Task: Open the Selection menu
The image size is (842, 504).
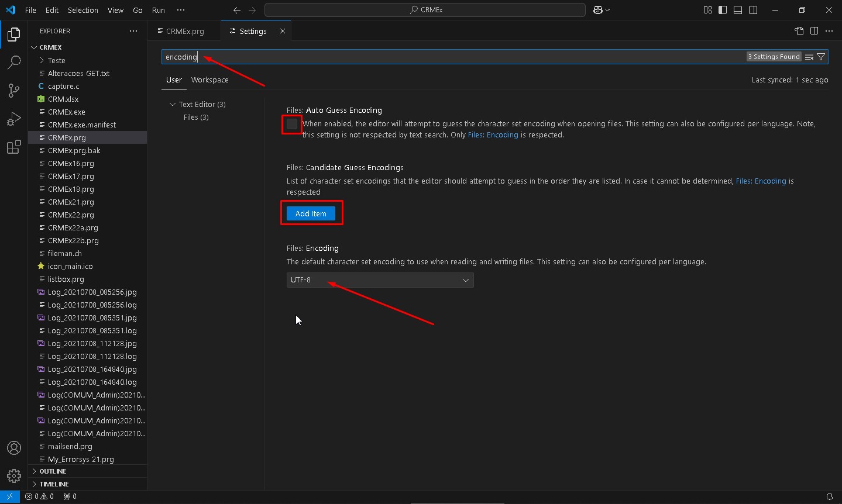Action: [x=83, y=10]
